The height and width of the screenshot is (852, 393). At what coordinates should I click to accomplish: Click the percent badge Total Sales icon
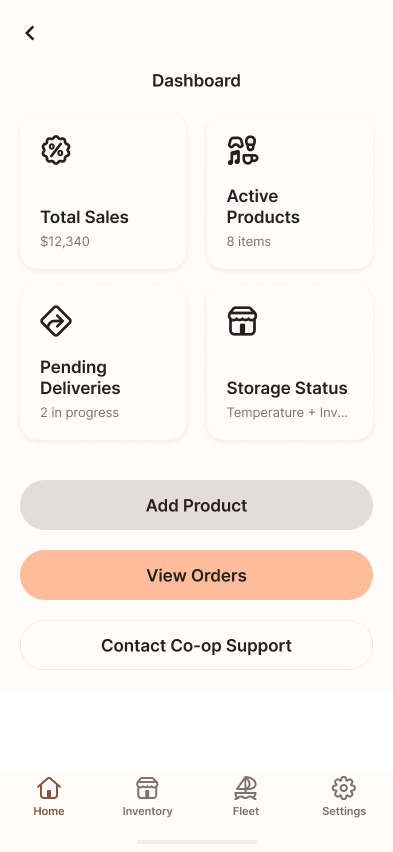(x=56, y=150)
